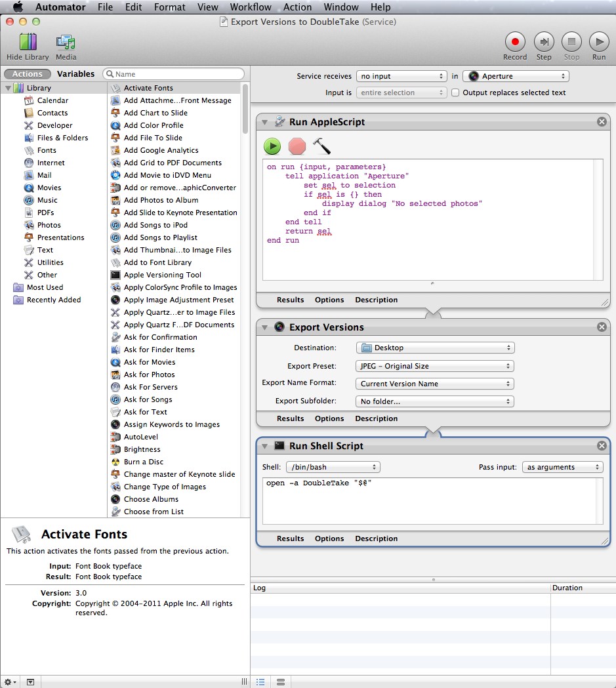Select the Fonts library category
This screenshot has height=688, width=616.
click(x=47, y=150)
